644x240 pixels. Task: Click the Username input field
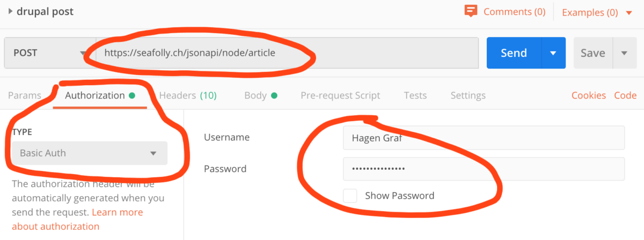point(484,138)
